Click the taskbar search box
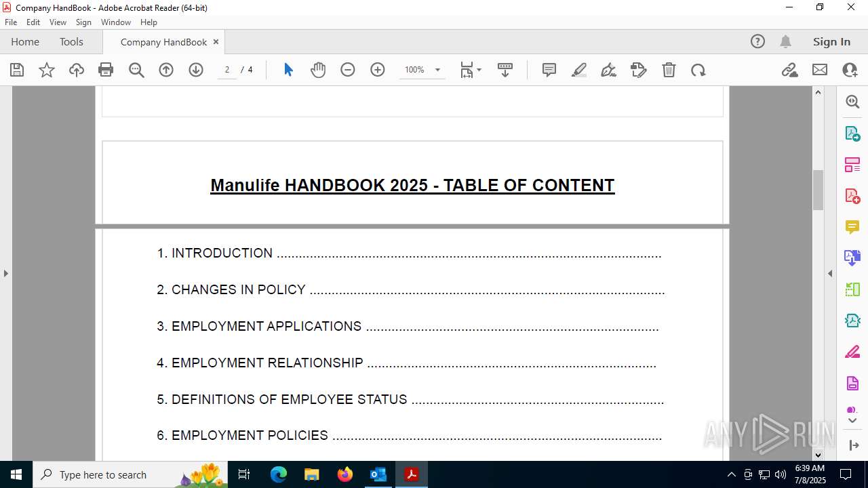Screen dimensions: 868x488 130,474
